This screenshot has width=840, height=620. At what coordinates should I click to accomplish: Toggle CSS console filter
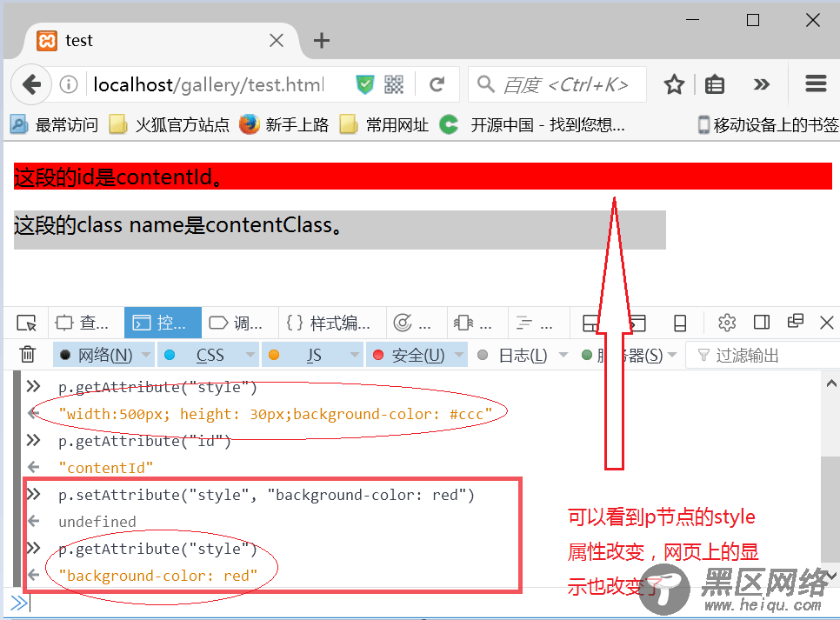pos(201,355)
